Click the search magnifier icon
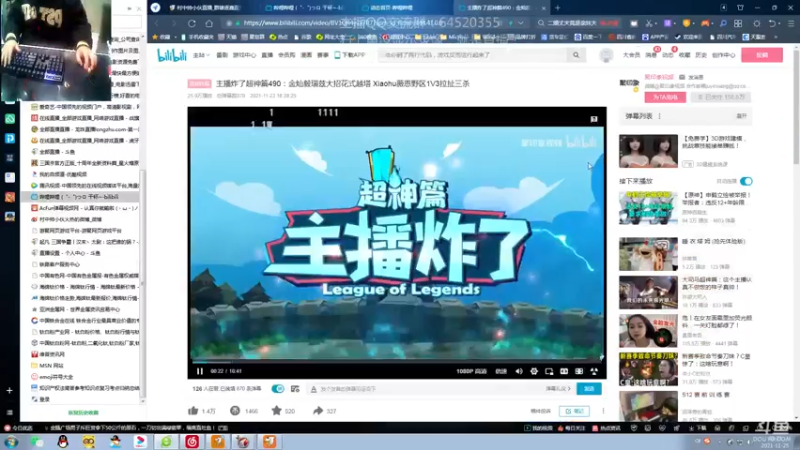This screenshot has width=800, height=450. [576, 55]
